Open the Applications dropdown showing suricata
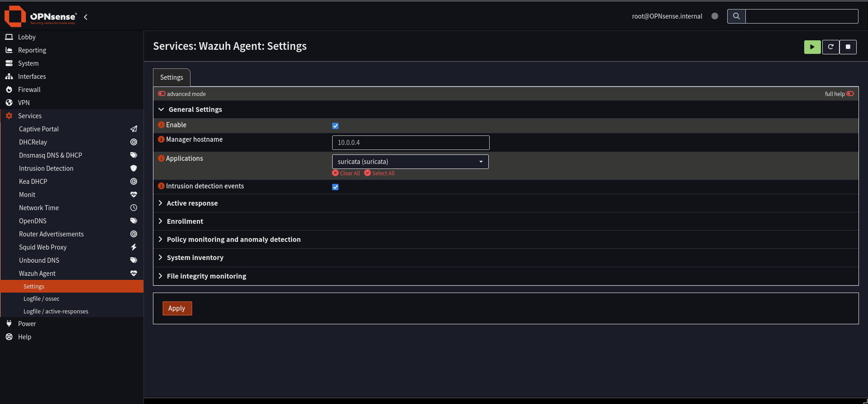This screenshot has height=404, width=868. point(410,162)
